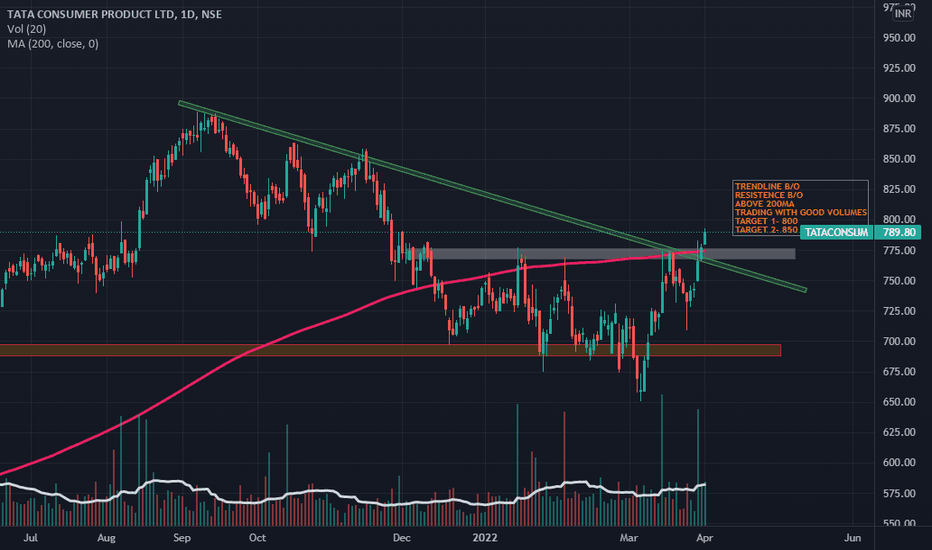Click the 825.00 price axis label
The width and height of the screenshot is (932, 550).
(899, 189)
